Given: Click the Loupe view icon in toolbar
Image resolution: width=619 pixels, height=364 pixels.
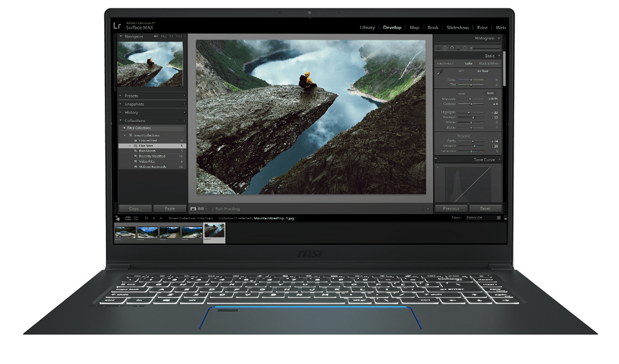Looking at the screenshot, I should 193,209.
